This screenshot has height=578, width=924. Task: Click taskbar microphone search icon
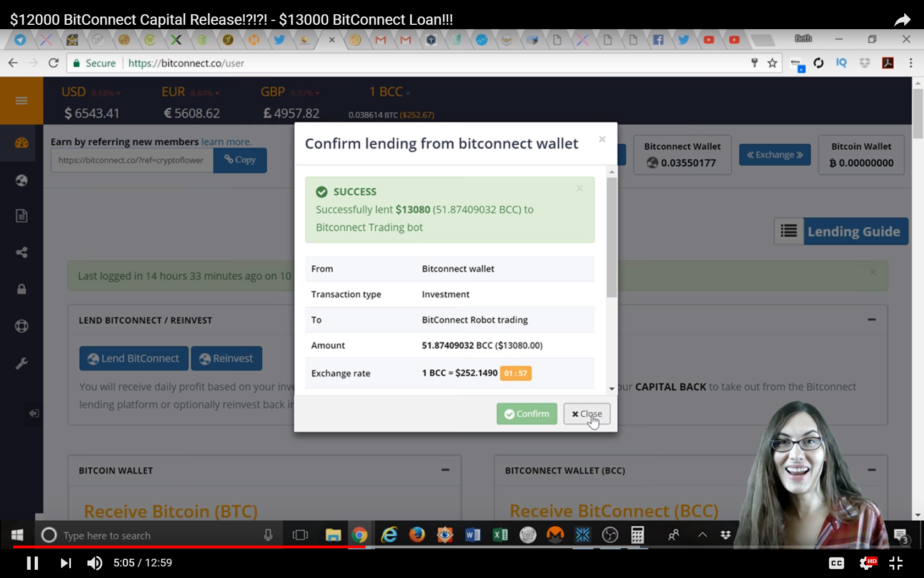tap(268, 535)
